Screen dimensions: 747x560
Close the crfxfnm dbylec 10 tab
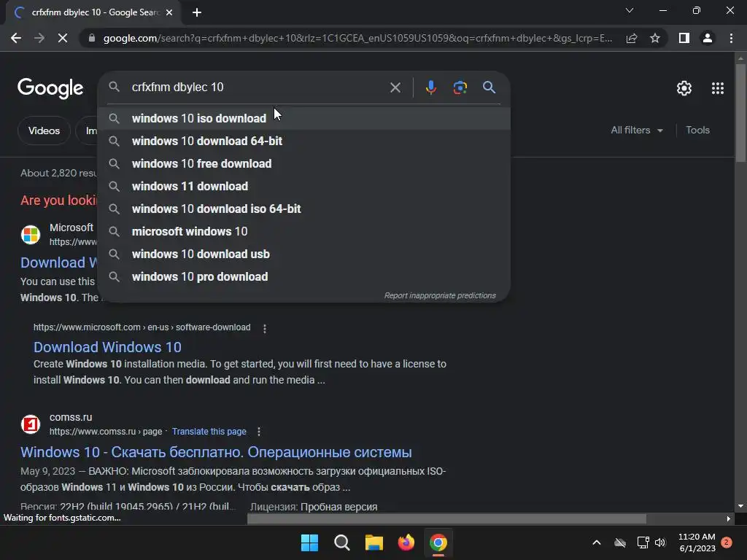169,12
